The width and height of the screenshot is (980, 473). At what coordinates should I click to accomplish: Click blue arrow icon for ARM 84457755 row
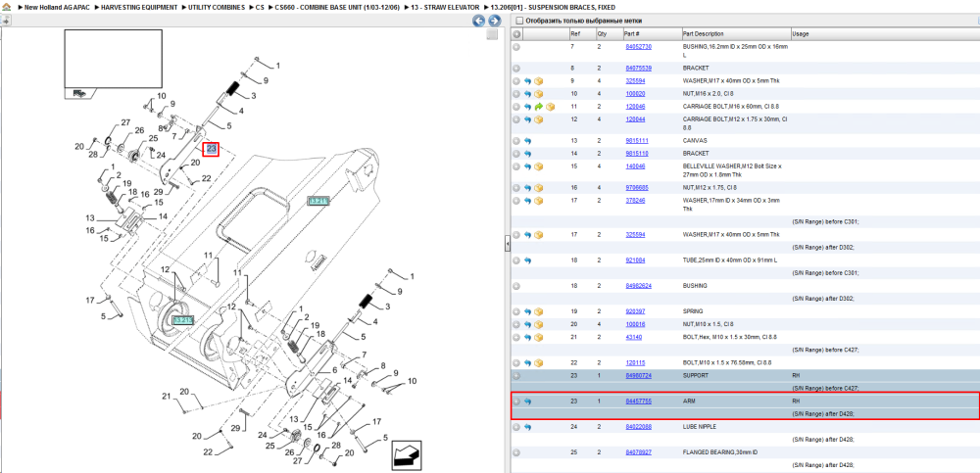527,402
